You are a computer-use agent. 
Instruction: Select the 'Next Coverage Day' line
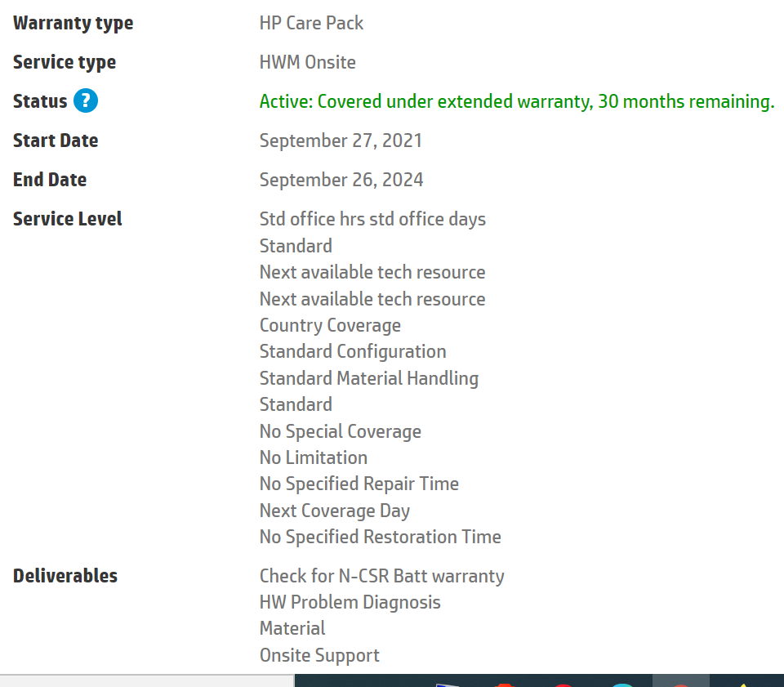(x=335, y=511)
